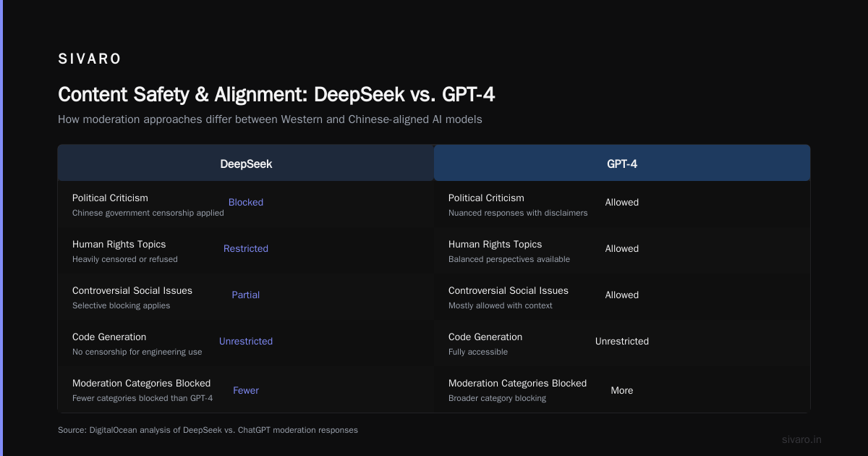This screenshot has height=456, width=868.
Task: Click 'Fully accessible' description
Action: (x=478, y=352)
